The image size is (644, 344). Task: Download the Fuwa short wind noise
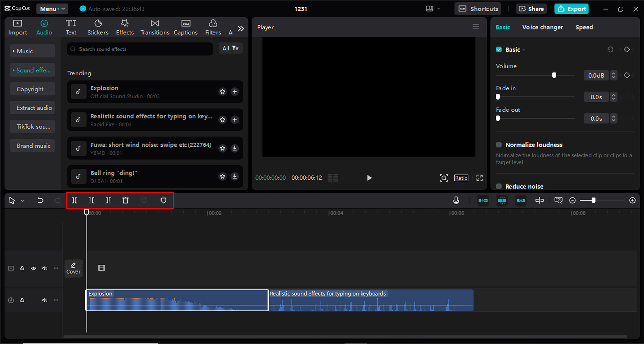click(235, 148)
